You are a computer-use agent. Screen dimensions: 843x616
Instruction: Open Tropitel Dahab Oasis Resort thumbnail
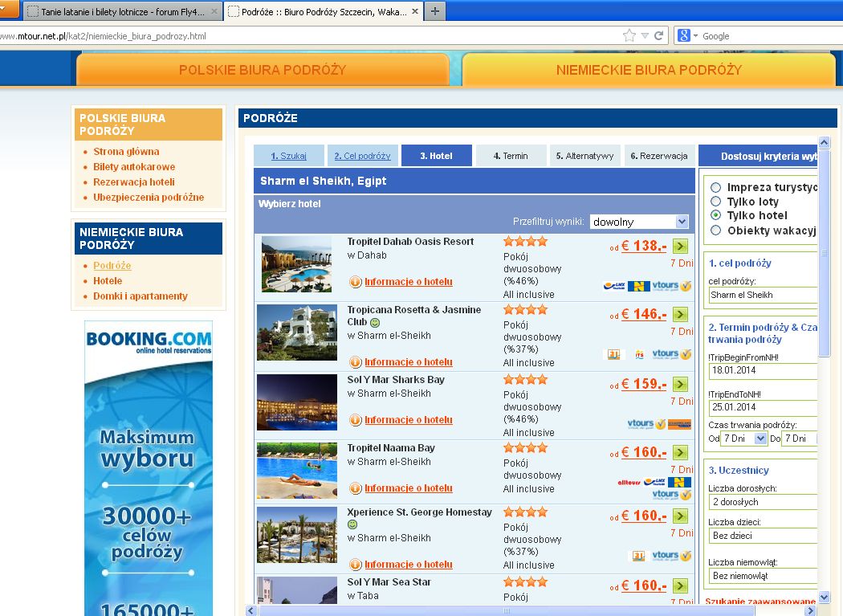tap(297, 264)
